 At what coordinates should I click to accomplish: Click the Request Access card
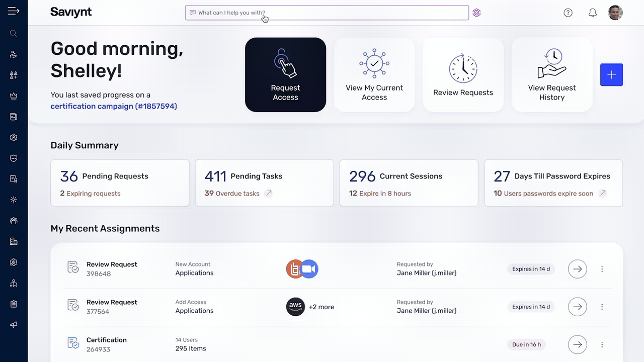tap(285, 74)
